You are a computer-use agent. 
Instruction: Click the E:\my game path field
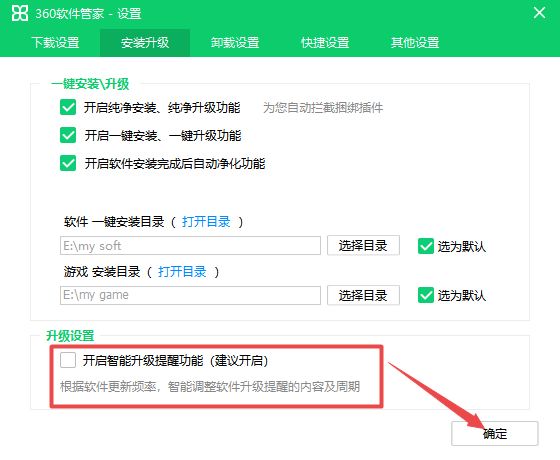click(x=190, y=295)
